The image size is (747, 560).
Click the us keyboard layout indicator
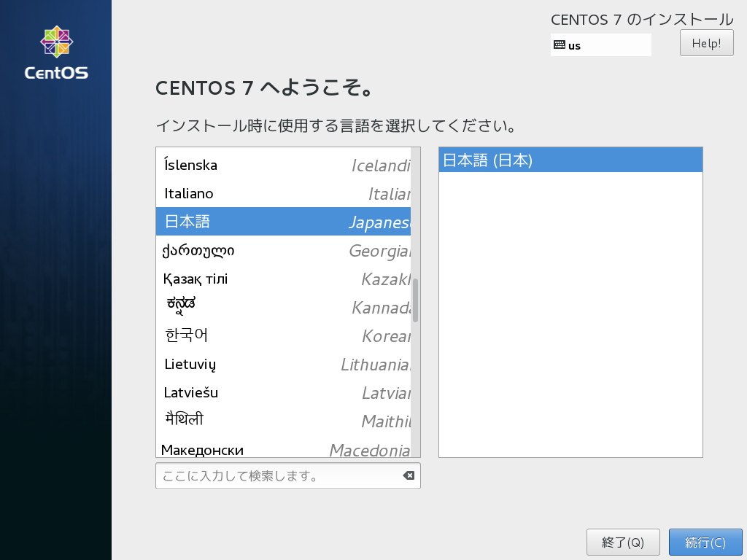[601, 44]
